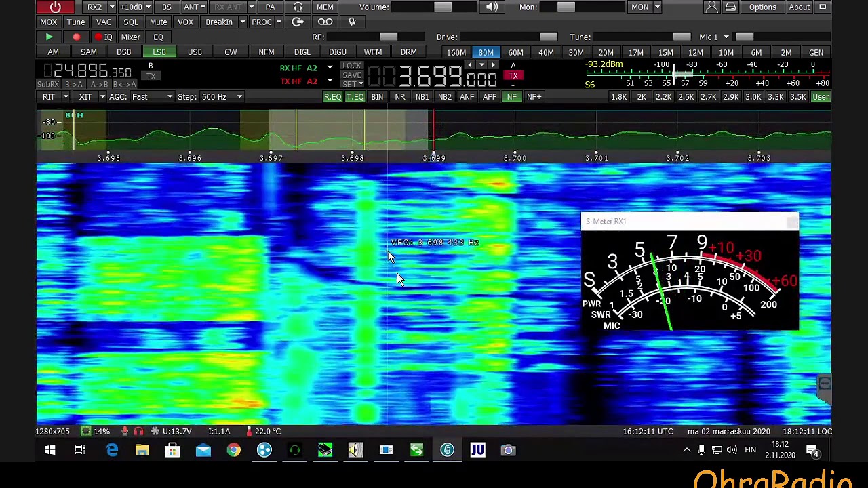Start playback with green play button
868x488 pixels.
[x=49, y=37]
